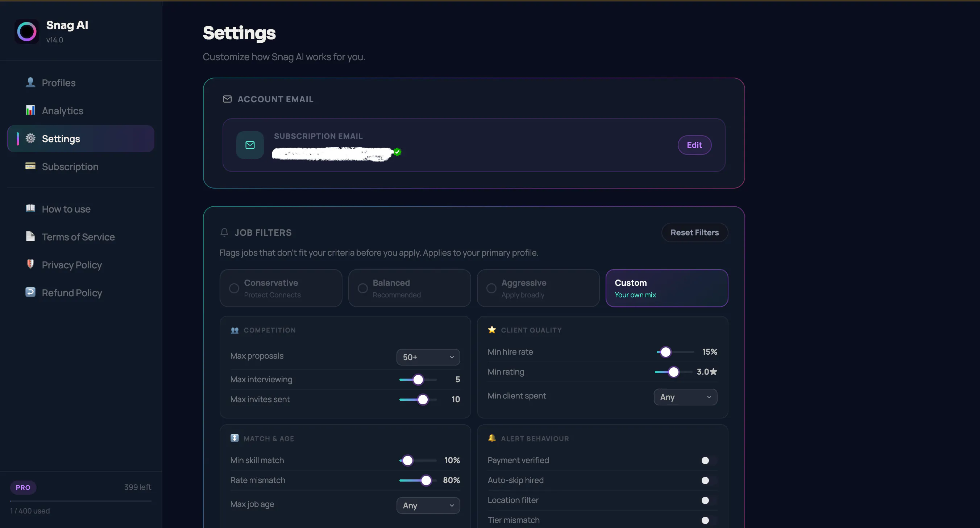
Task: Adjust the Rate mismatch slider
Action: point(418,480)
